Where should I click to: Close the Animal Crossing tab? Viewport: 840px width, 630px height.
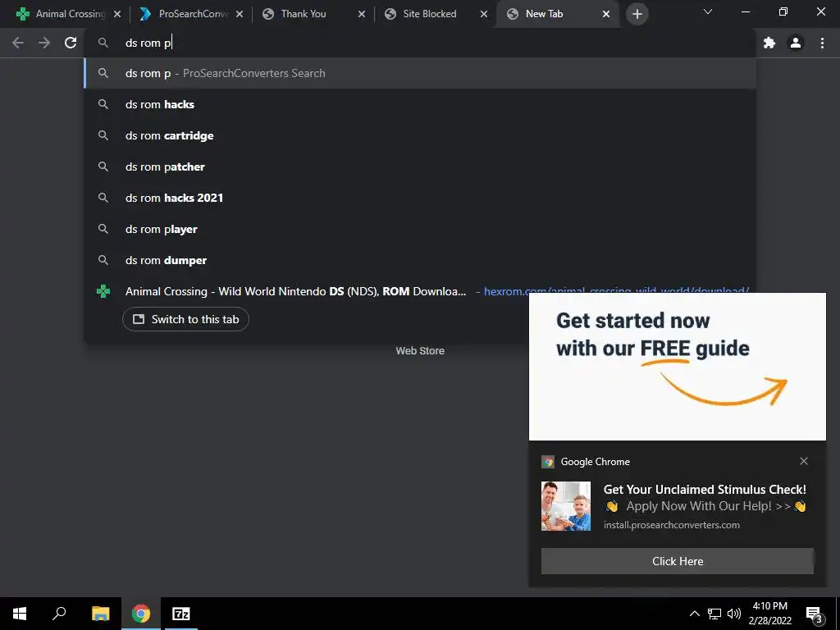[117, 15]
